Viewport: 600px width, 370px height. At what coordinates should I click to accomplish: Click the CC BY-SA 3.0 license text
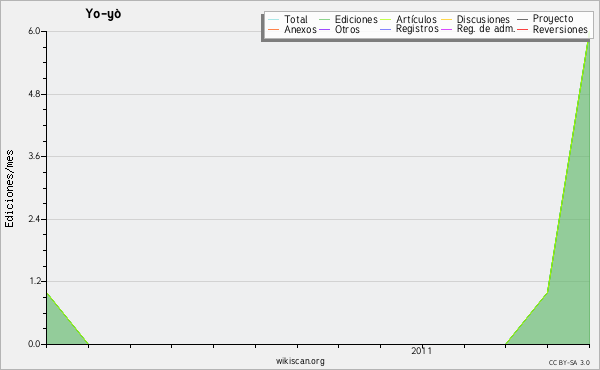coord(569,363)
